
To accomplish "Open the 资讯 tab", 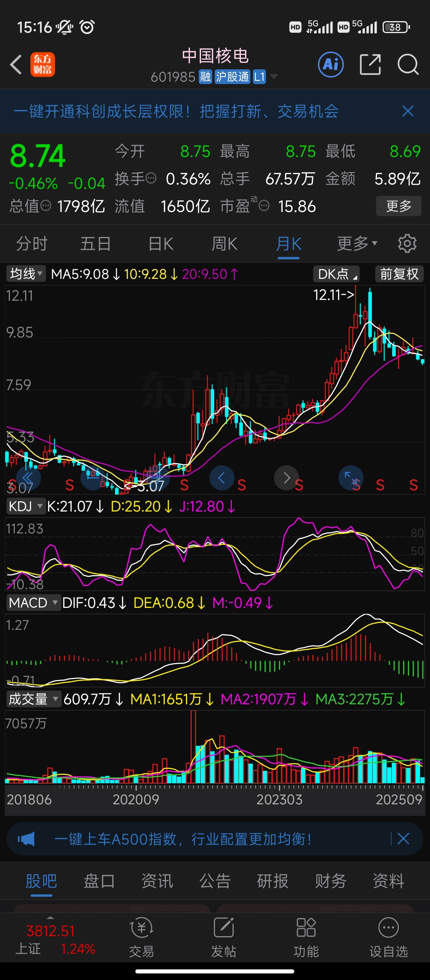I will pos(157,881).
